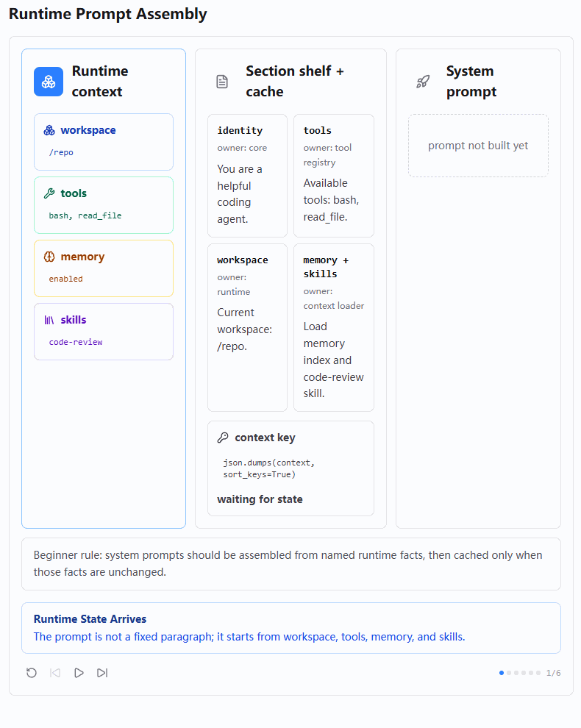Viewport: 581px width, 728px height.
Task: Go to previous step button
Action: tap(55, 673)
